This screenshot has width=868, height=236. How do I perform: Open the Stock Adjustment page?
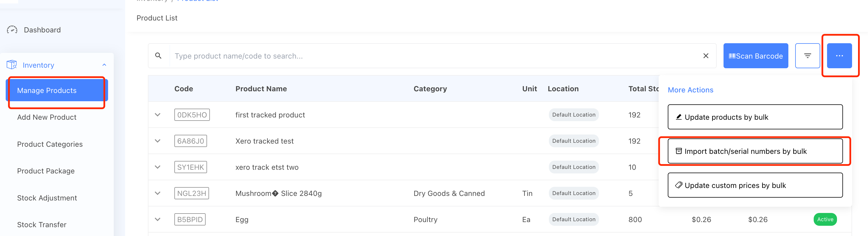point(47,198)
